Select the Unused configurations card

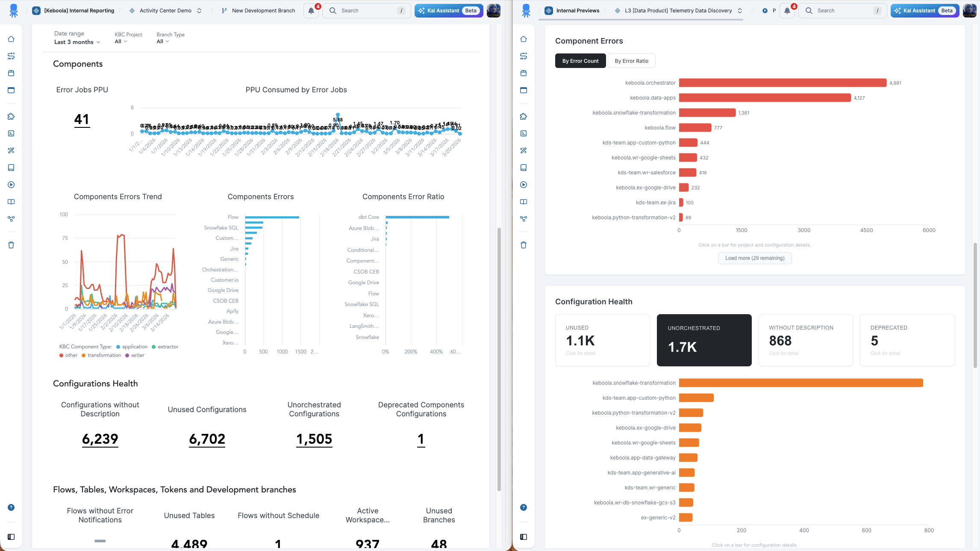pyautogui.click(x=602, y=340)
